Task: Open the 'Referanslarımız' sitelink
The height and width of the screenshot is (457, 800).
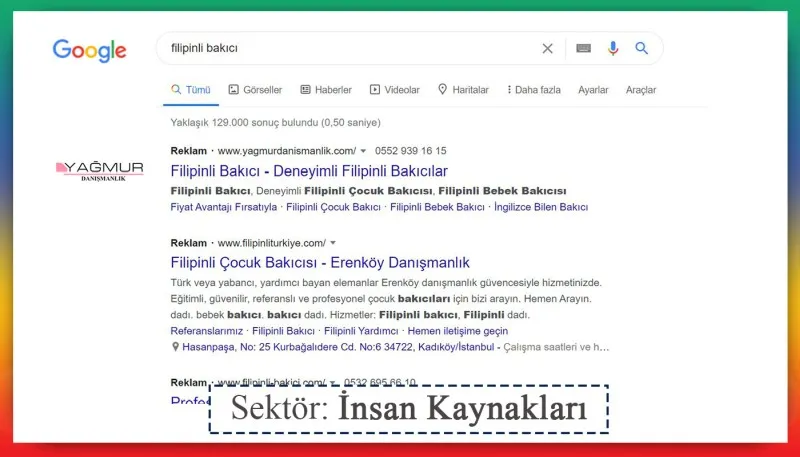Action: coord(207,331)
